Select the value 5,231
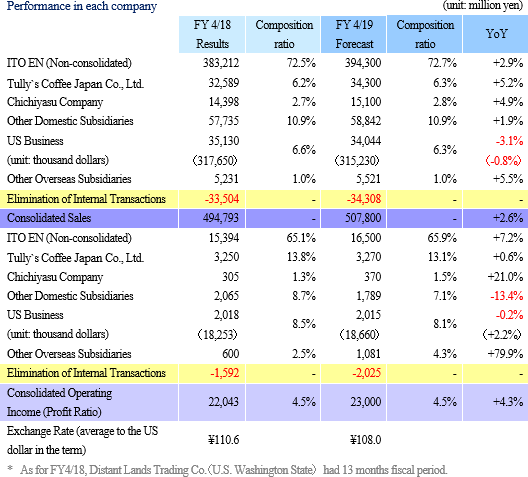 pos(226,179)
